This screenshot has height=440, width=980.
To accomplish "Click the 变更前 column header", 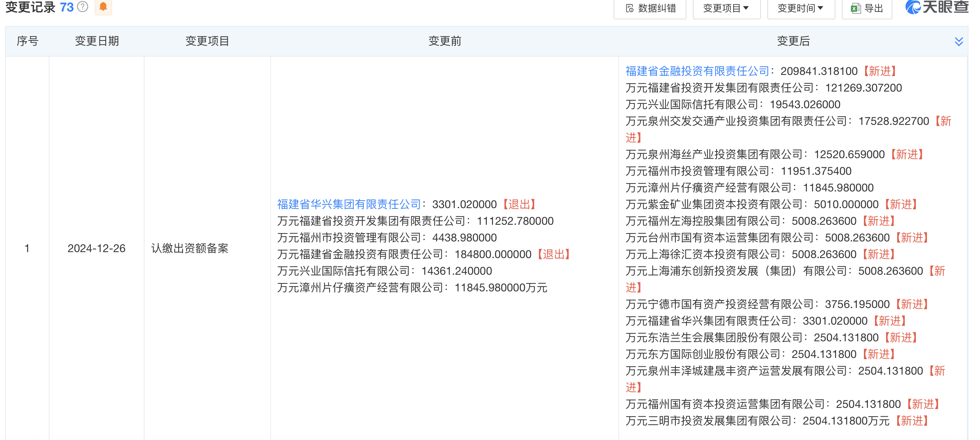I will [x=444, y=41].
